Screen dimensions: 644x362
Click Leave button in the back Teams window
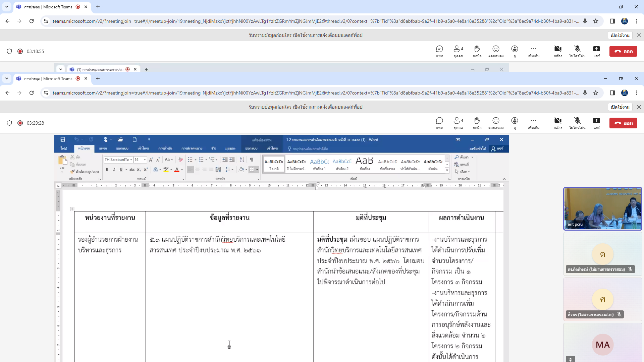pos(623,51)
